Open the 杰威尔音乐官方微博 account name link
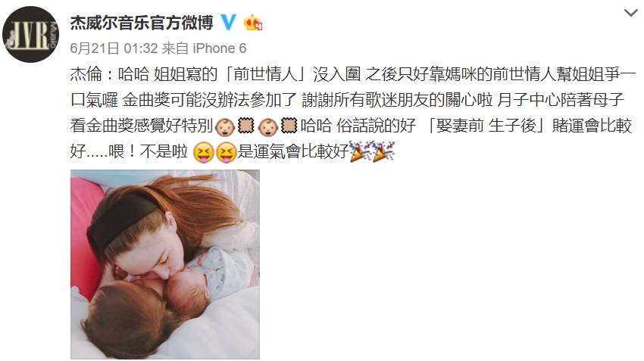This screenshot has height=361, width=644. 142,23
